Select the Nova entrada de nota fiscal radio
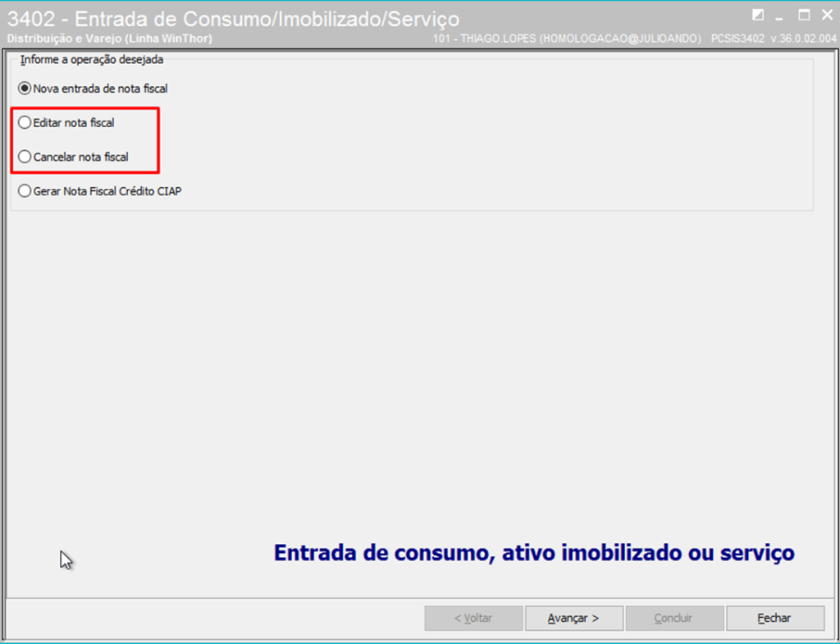This screenshot has width=840, height=644. click(x=25, y=89)
